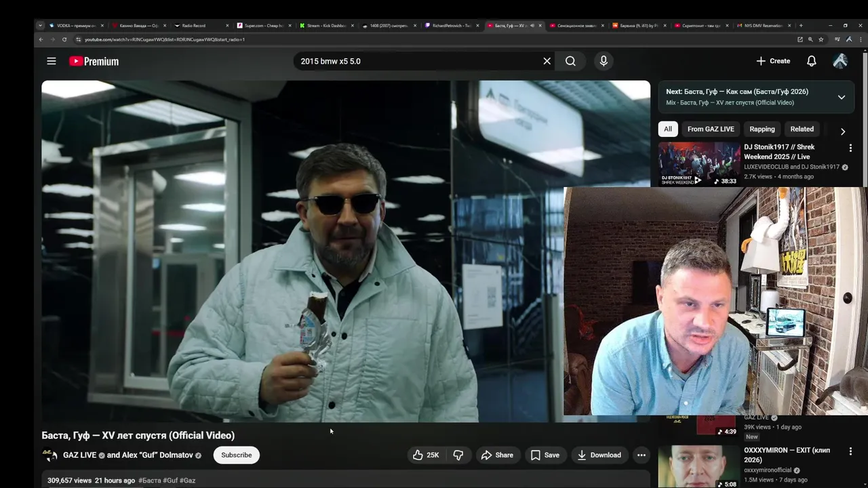Switch to the NYS DMV Reservation tab
This screenshot has width=868, height=488.
tap(763, 26)
